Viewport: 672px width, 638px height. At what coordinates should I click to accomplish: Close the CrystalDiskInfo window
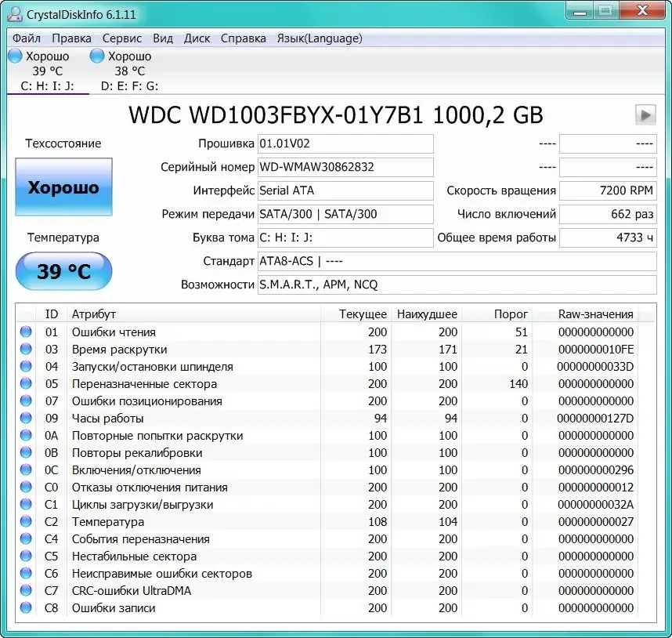642,12
